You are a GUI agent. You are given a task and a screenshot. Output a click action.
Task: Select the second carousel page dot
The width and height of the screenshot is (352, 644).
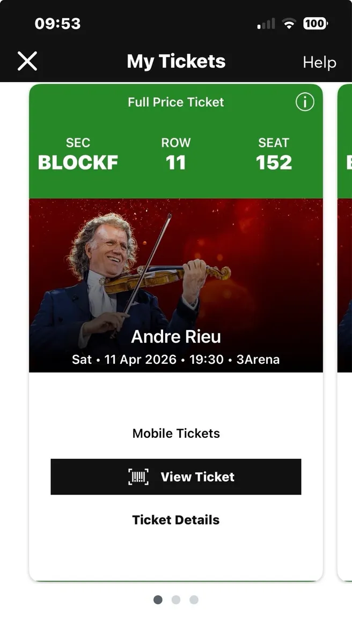(176, 600)
